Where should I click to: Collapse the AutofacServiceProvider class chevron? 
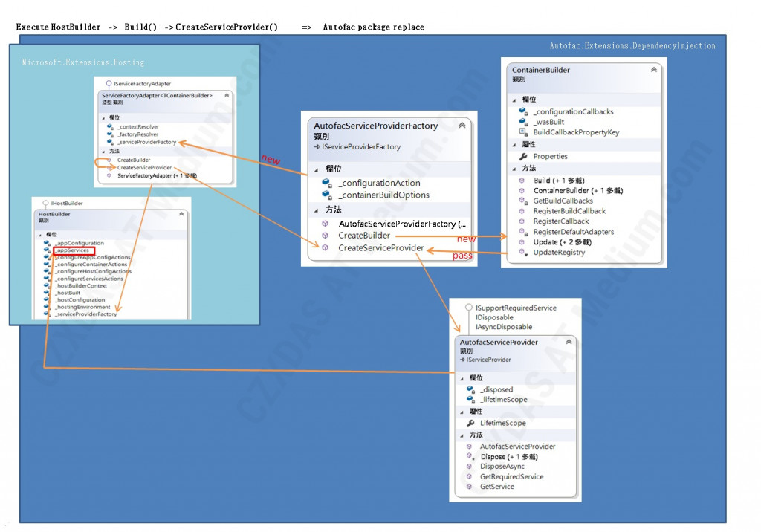[569, 342]
